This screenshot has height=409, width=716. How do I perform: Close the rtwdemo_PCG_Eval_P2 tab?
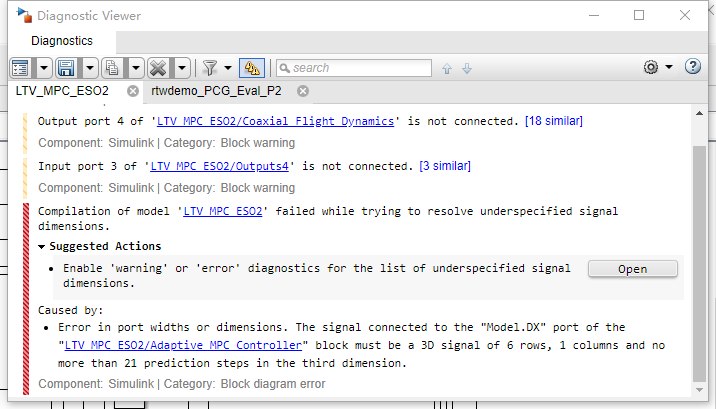(x=303, y=91)
